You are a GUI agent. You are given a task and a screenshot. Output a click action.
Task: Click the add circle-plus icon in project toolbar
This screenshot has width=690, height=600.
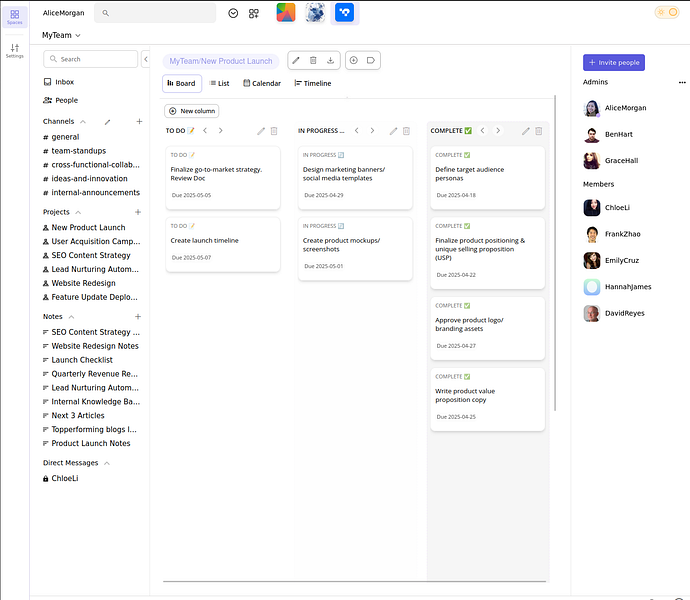click(354, 60)
